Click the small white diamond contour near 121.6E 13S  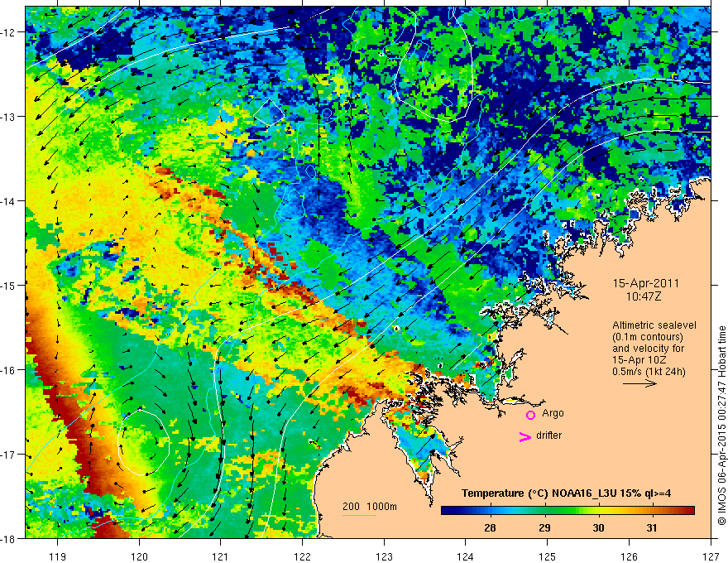[x=270, y=112]
